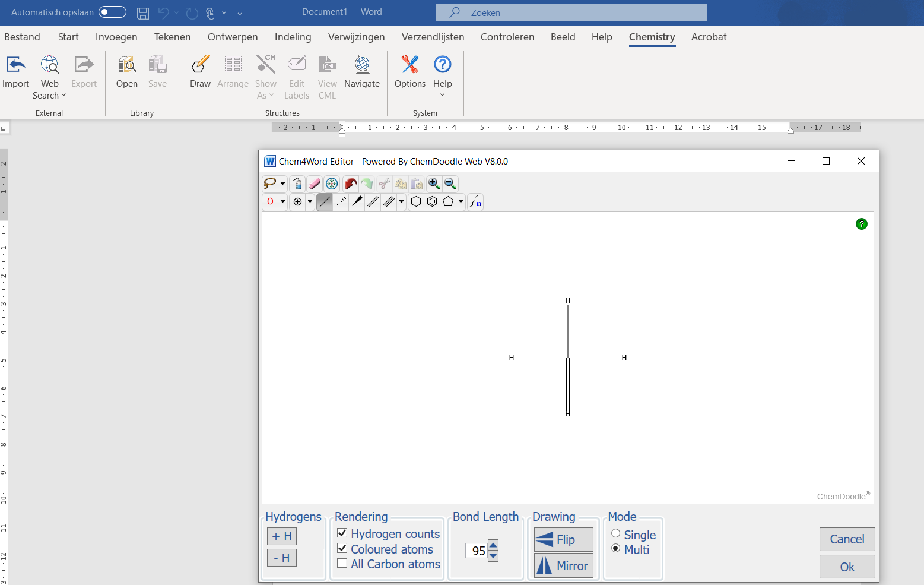Uncheck the Hydrogen counts checkbox
Viewport: 924px width, 585px height.
pyautogui.click(x=342, y=533)
